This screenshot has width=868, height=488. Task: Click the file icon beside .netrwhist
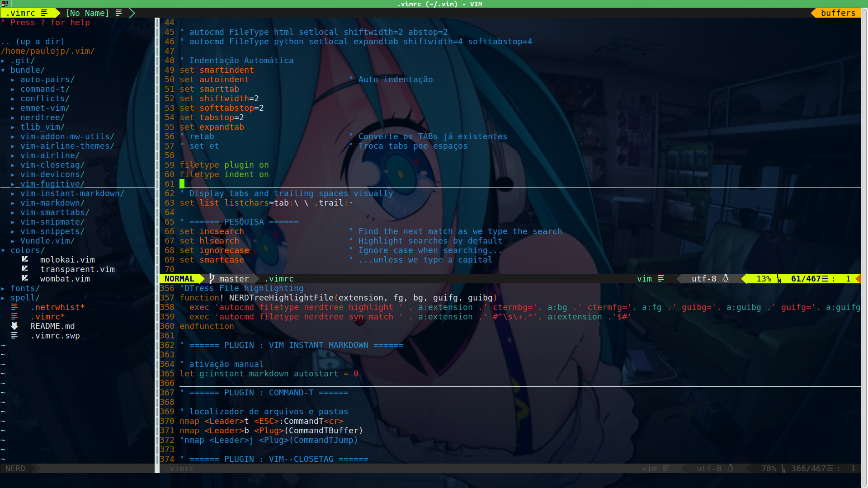tap(14, 307)
